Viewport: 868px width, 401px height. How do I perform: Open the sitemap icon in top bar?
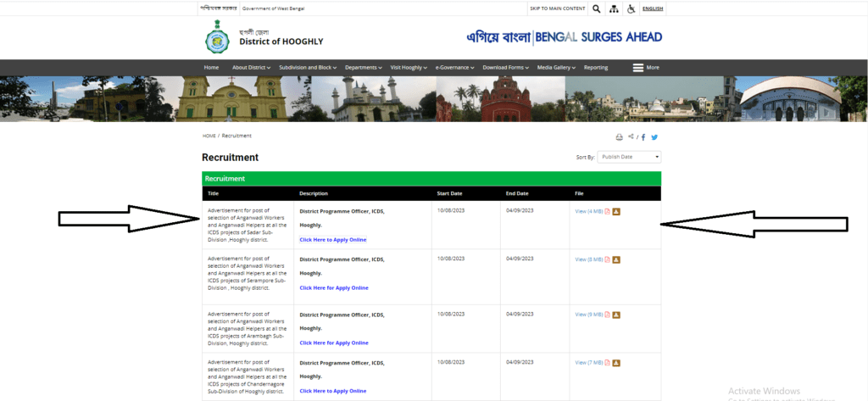click(x=614, y=8)
